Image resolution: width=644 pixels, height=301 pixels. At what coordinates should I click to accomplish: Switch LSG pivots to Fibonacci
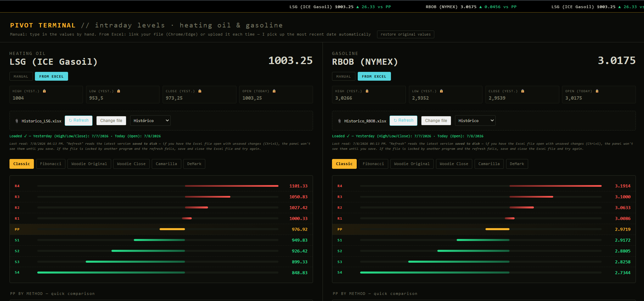(x=51, y=164)
